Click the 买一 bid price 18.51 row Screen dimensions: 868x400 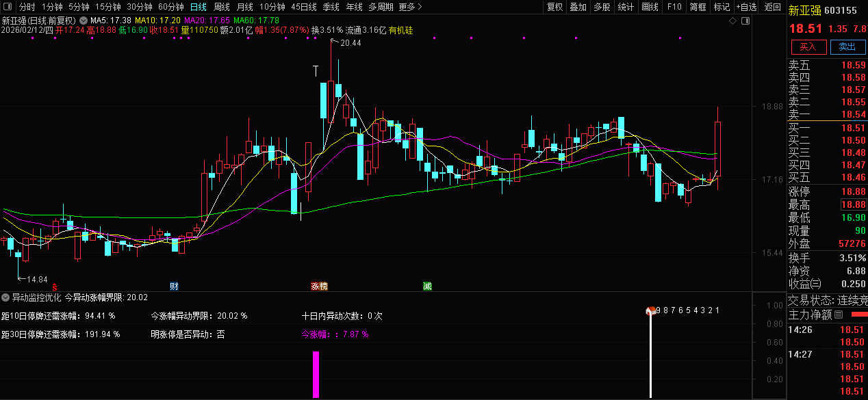coord(827,128)
